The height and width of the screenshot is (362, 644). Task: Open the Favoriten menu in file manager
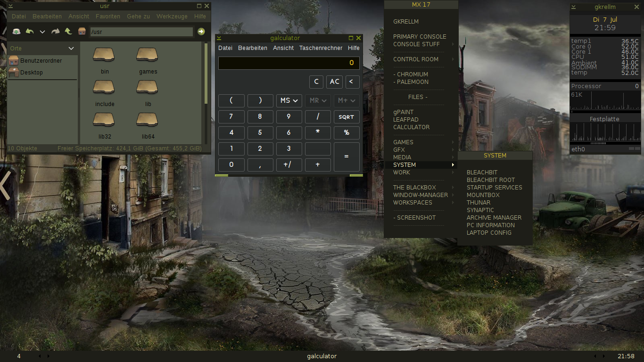click(x=108, y=16)
